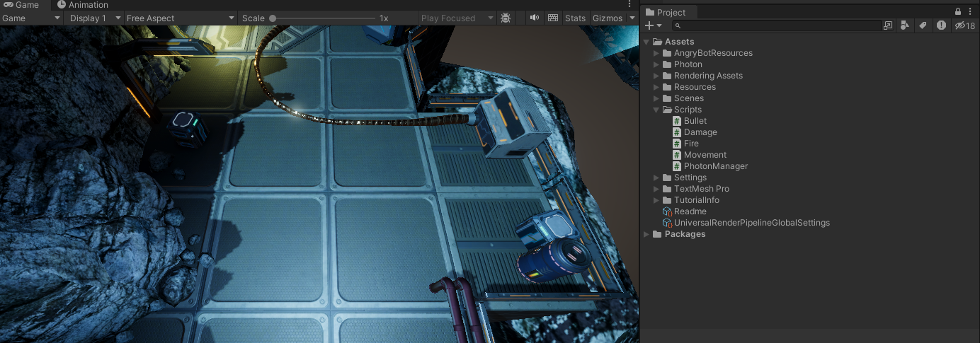Select the Movement script

click(700, 155)
